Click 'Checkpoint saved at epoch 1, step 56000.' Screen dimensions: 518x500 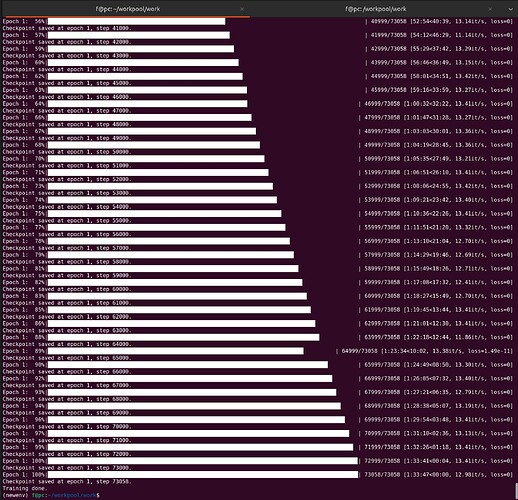click(67, 234)
